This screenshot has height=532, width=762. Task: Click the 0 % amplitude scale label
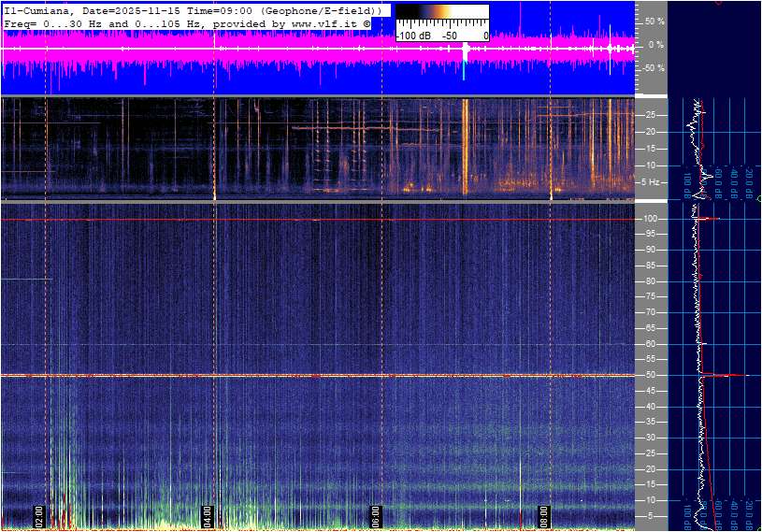click(656, 44)
